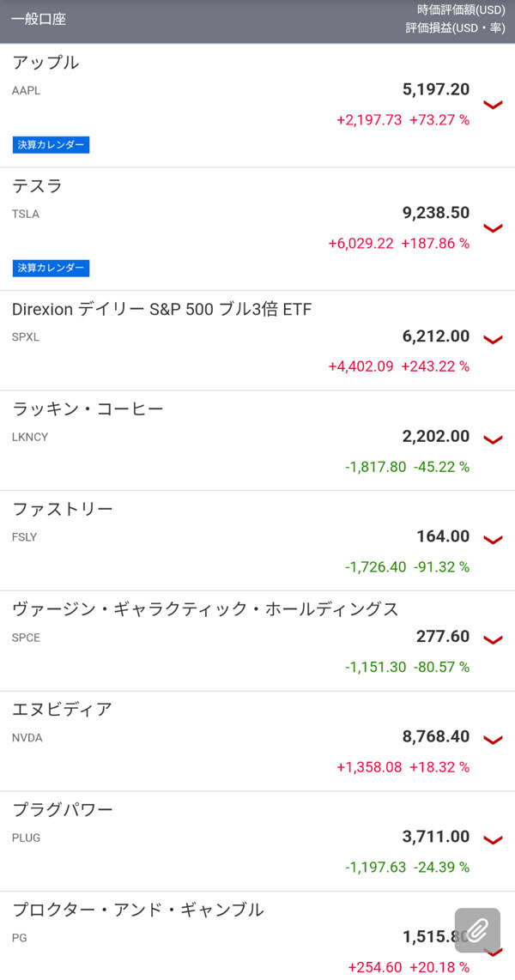
Task: Open the ラッキン・コーヒー holding
Action: 88,409
